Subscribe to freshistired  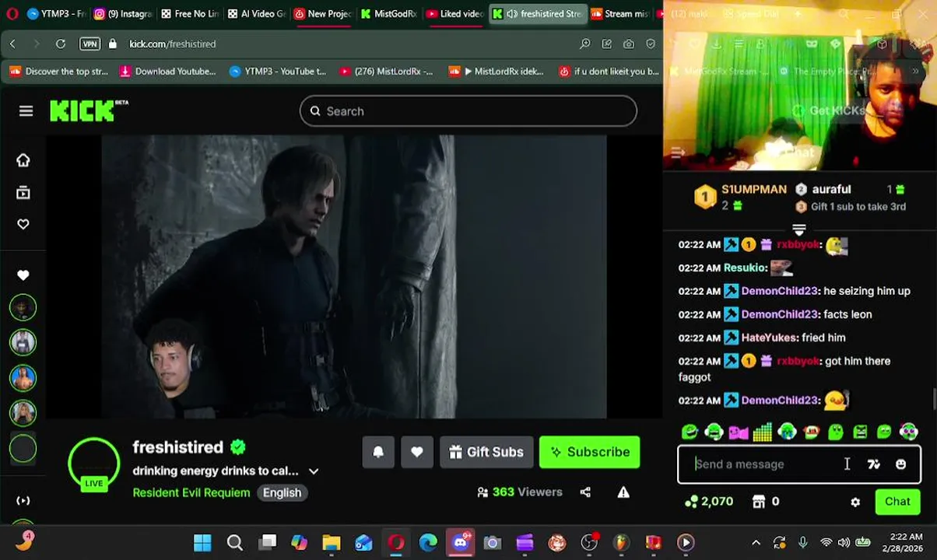pyautogui.click(x=589, y=452)
